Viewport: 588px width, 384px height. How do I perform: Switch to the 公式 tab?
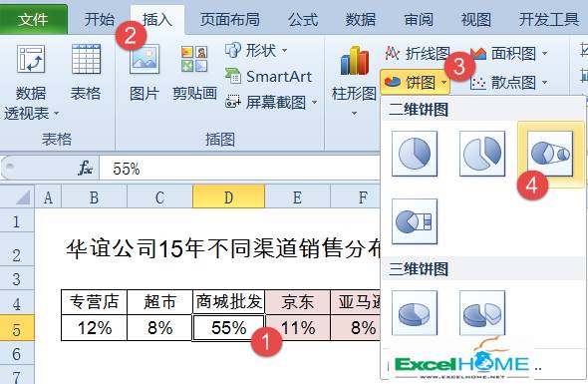(x=303, y=20)
